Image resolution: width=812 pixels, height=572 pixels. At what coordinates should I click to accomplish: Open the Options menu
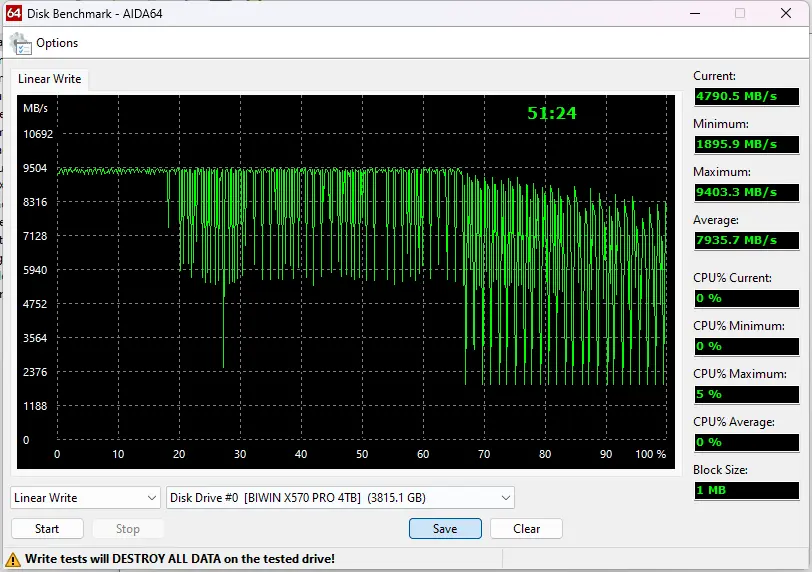point(56,43)
